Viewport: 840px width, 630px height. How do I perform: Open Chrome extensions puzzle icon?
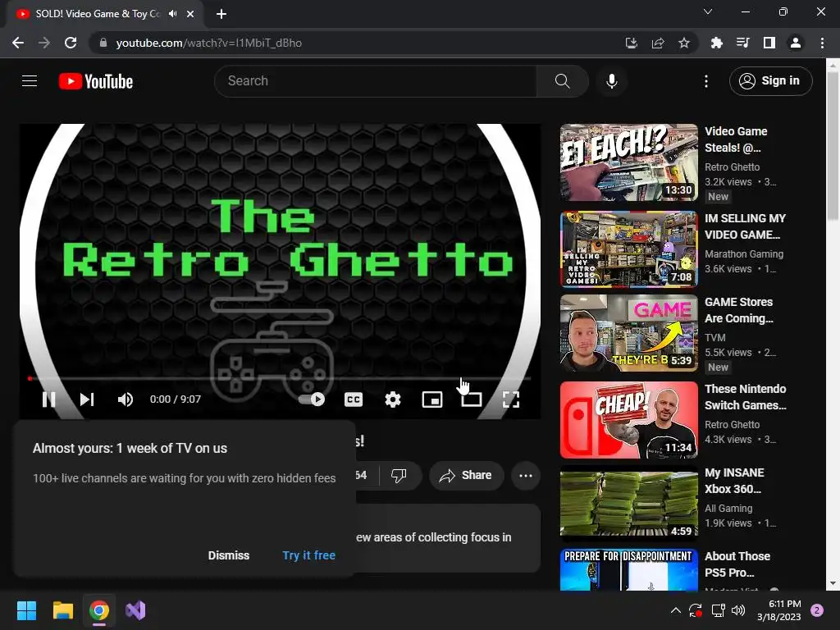tap(716, 43)
